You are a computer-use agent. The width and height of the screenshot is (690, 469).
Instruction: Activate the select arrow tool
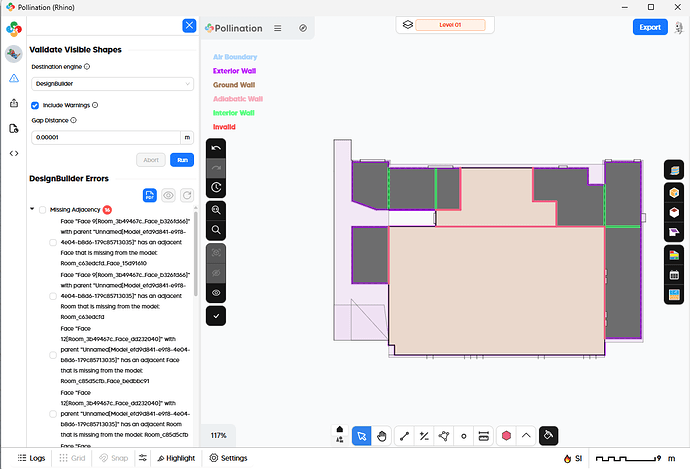(x=362, y=436)
